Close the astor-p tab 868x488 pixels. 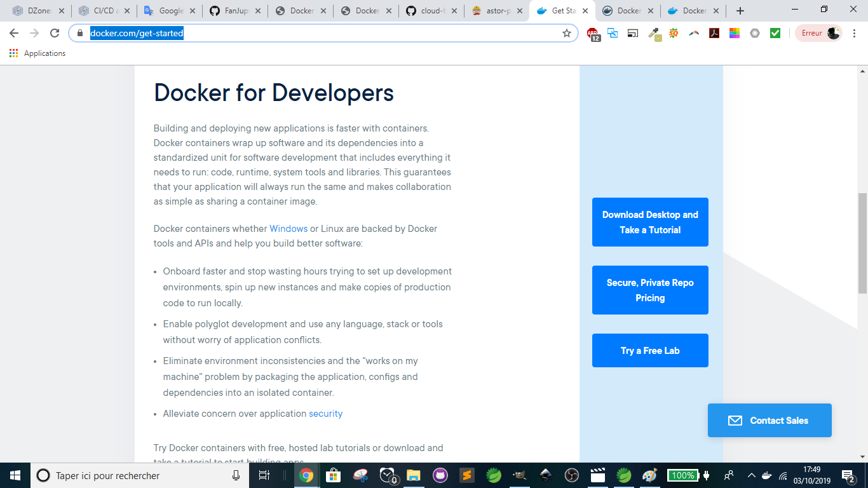pos(520,11)
